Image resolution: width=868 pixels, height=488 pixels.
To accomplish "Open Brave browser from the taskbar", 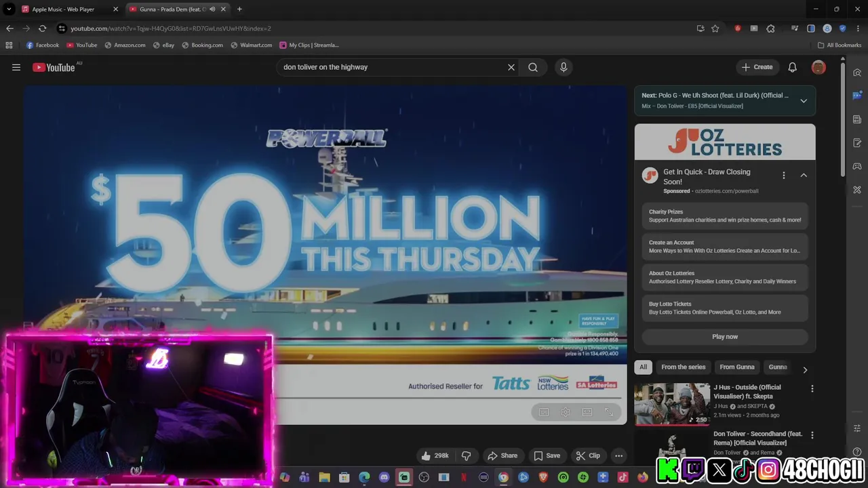I will pos(543,477).
